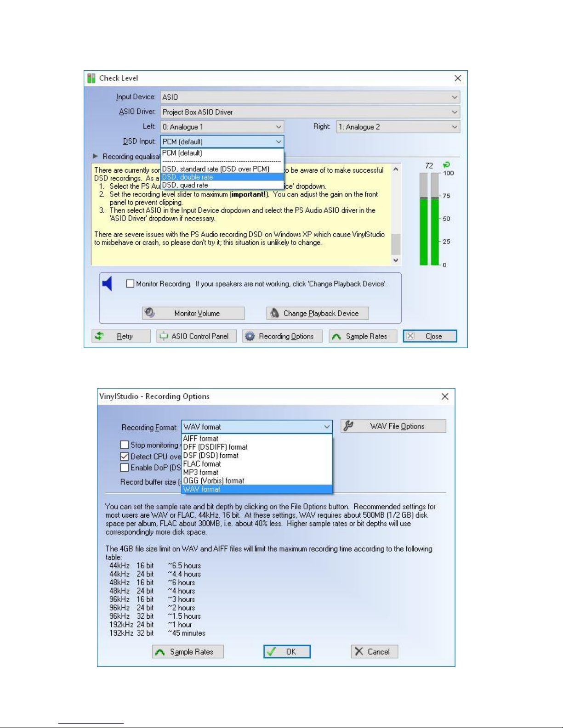The width and height of the screenshot is (563, 728).
Task: Click the Change Playback Device button
Action: 318,313
